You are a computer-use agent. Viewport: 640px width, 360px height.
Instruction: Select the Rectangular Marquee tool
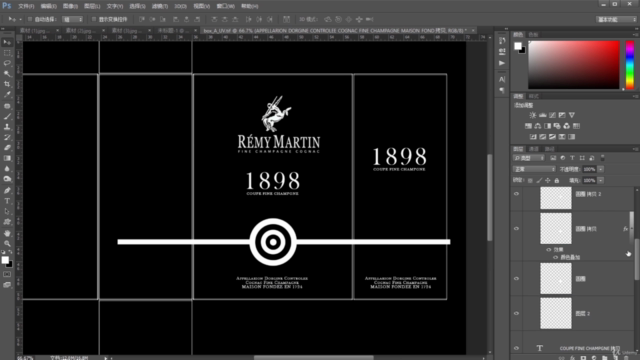click(7, 53)
